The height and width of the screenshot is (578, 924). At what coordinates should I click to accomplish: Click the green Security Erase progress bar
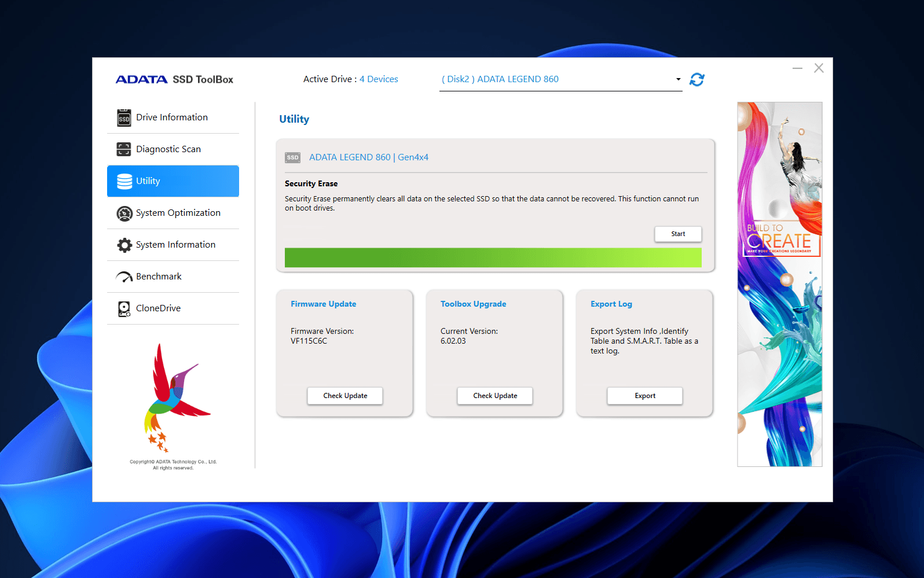(493, 257)
